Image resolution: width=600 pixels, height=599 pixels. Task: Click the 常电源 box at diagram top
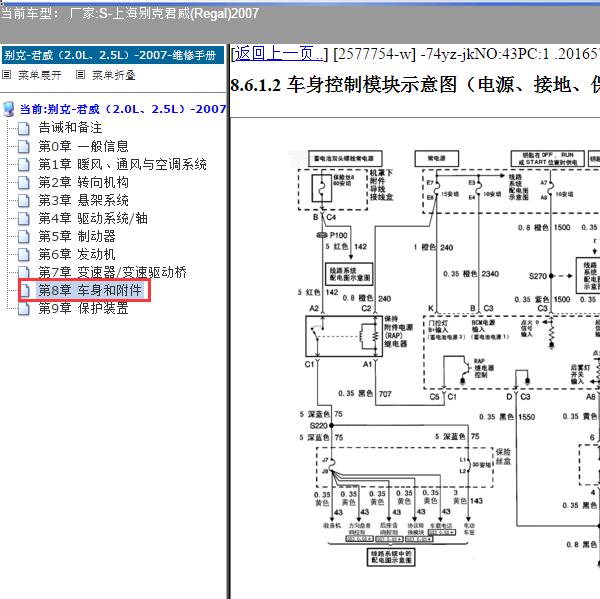[x=437, y=158]
